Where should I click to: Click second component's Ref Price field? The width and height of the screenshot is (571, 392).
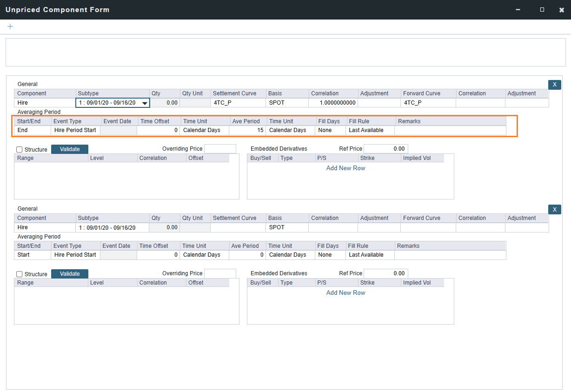tap(385, 273)
